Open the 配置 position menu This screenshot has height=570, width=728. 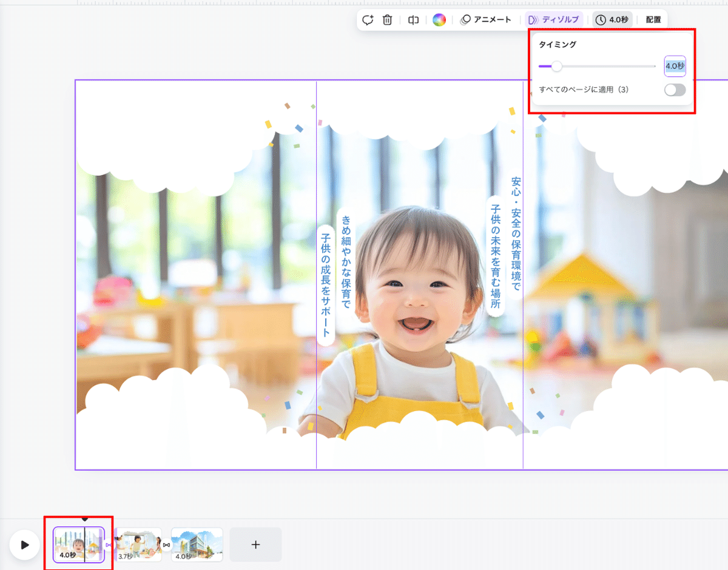tap(653, 20)
